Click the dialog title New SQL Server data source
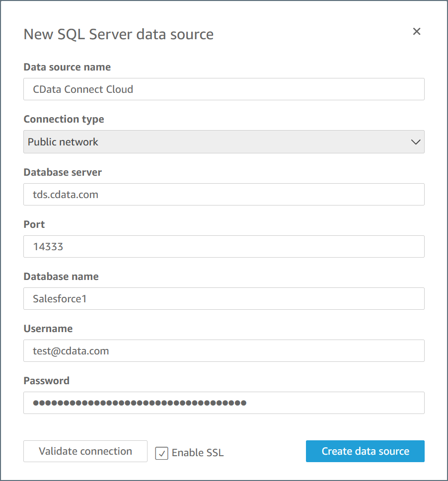 [119, 34]
